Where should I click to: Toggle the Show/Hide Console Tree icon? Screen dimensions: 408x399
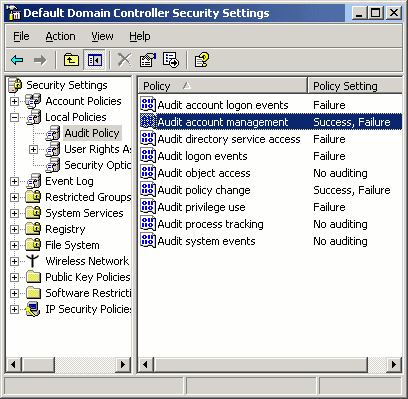coord(94,60)
